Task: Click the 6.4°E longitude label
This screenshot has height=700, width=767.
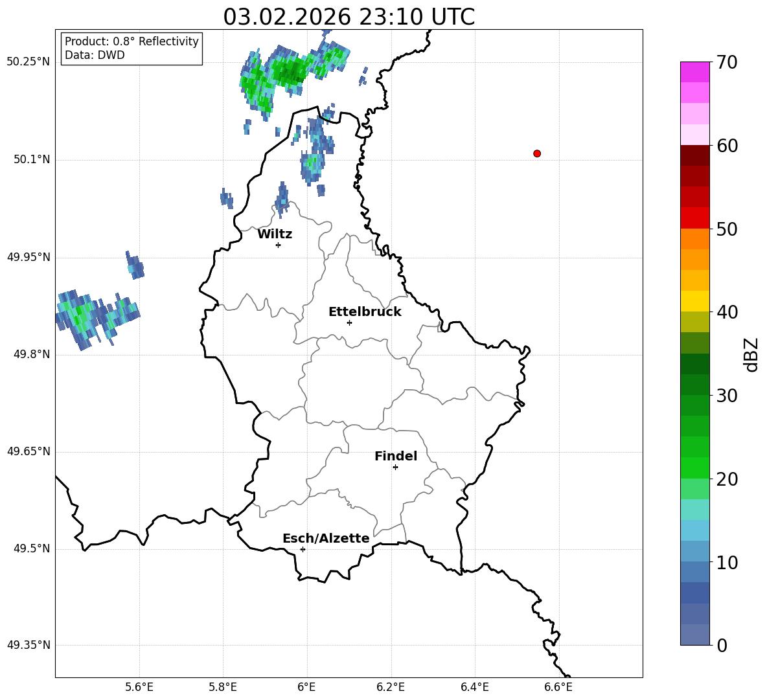Action: [474, 687]
